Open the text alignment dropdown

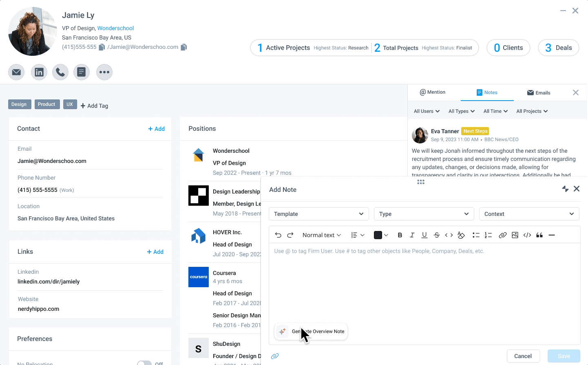pyautogui.click(x=358, y=235)
